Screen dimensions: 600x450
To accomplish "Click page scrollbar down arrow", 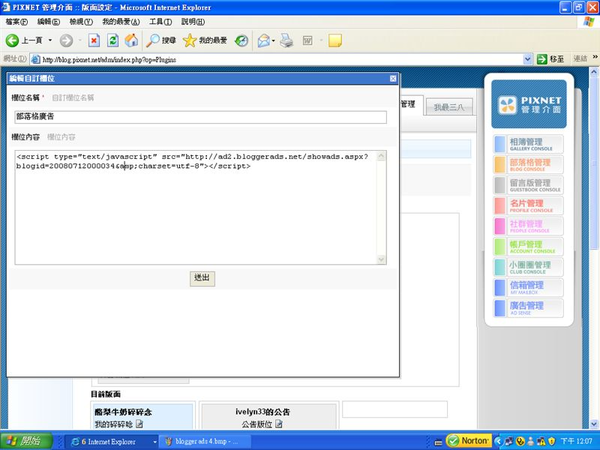I will [594, 424].
